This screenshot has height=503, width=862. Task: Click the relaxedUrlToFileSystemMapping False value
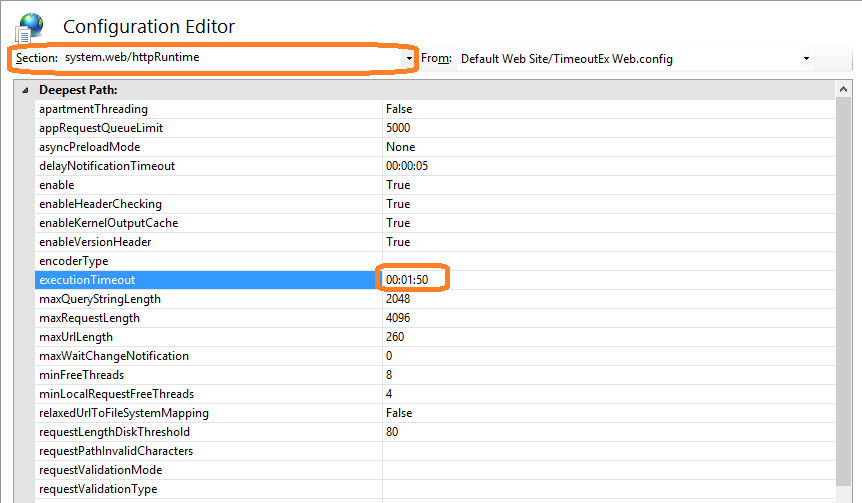click(x=399, y=413)
